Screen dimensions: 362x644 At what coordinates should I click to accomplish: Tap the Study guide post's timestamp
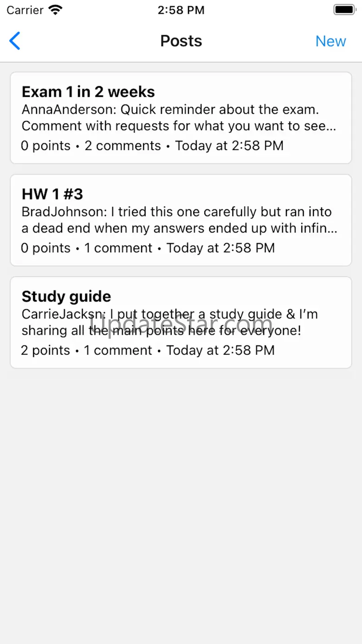tap(220, 350)
